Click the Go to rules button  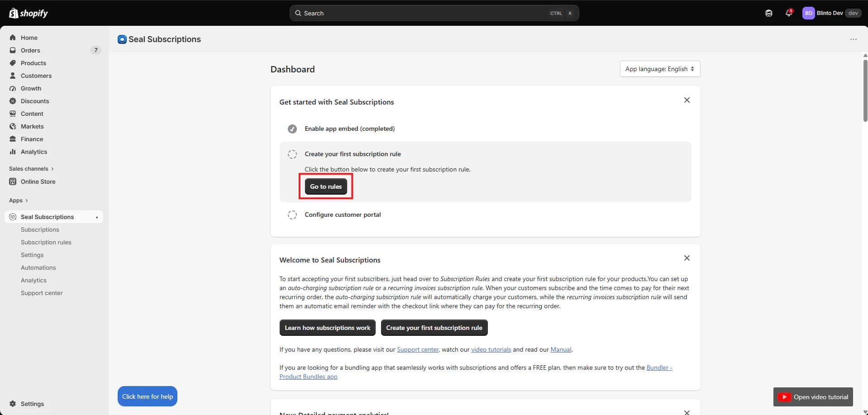pyautogui.click(x=326, y=186)
